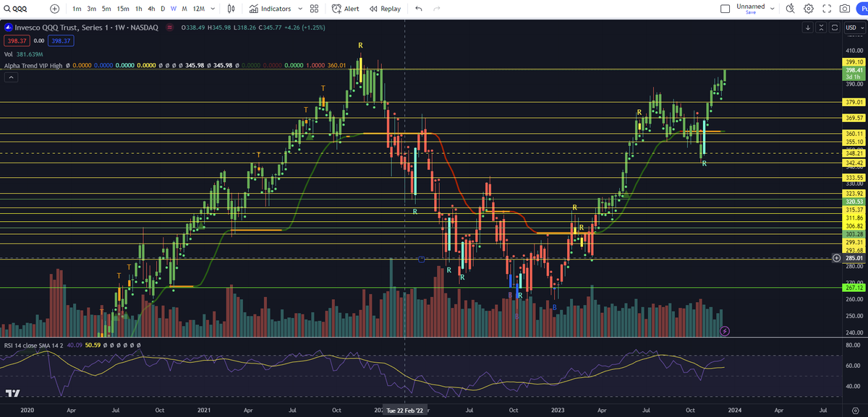
Task: Click the 267.12 price axis label
Action: [854, 287]
